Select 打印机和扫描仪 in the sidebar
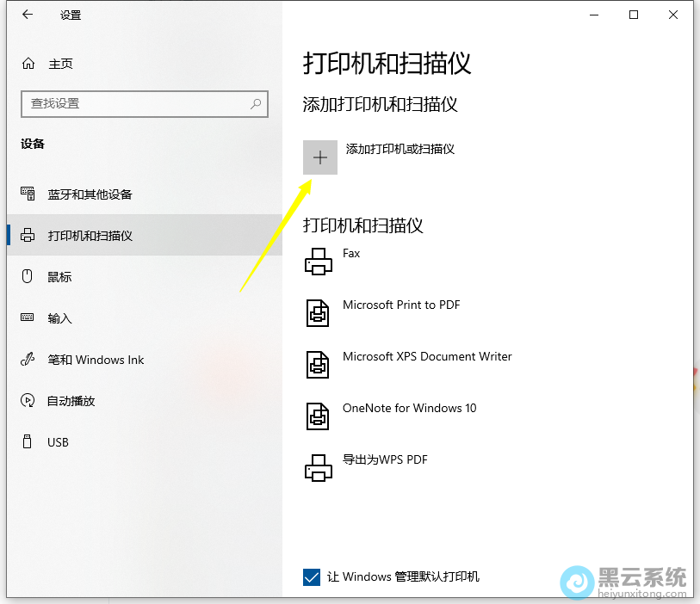 (x=90, y=236)
